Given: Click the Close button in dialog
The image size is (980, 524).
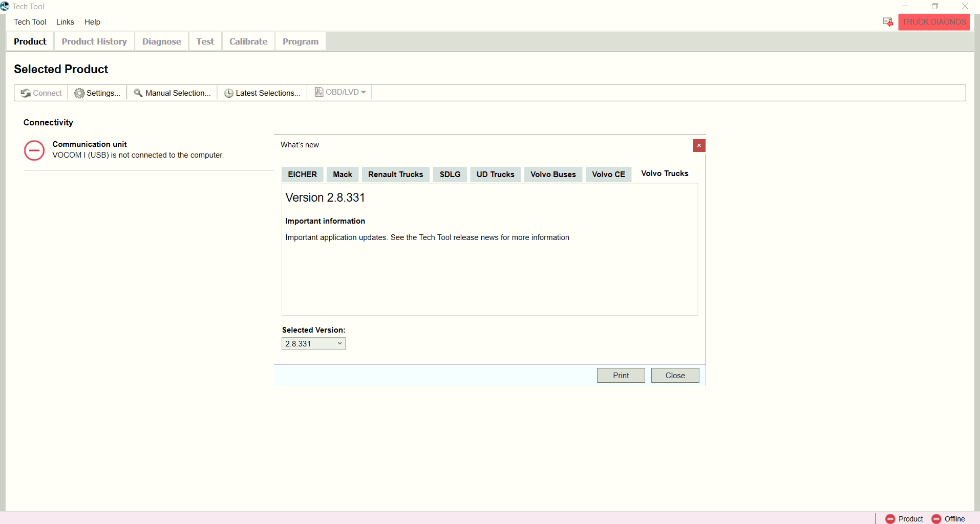Looking at the screenshot, I should tap(675, 376).
